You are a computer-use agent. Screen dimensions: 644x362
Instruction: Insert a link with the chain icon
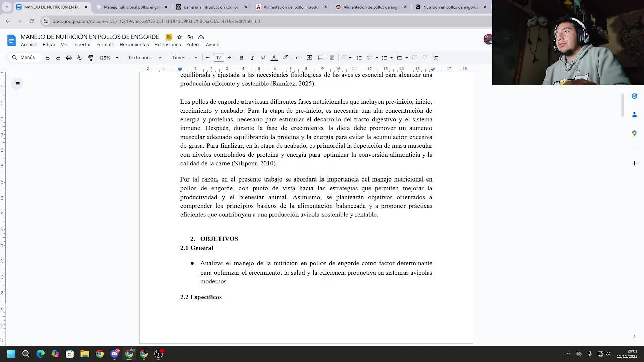(x=299, y=58)
